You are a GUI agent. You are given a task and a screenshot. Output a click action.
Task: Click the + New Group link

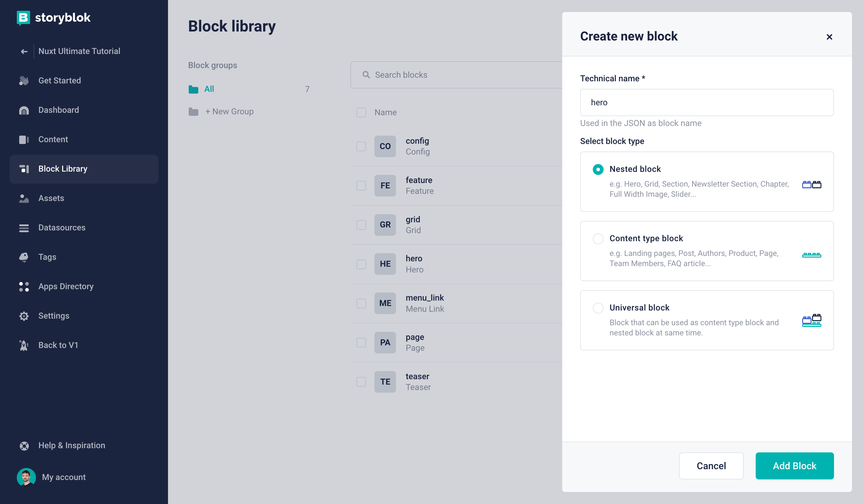(229, 111)
